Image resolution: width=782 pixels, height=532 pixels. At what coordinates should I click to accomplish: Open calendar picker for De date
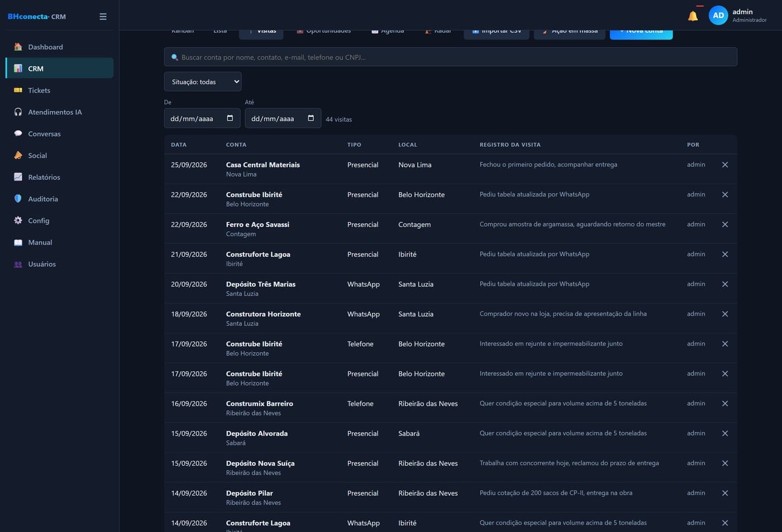(x=230, y=118)
